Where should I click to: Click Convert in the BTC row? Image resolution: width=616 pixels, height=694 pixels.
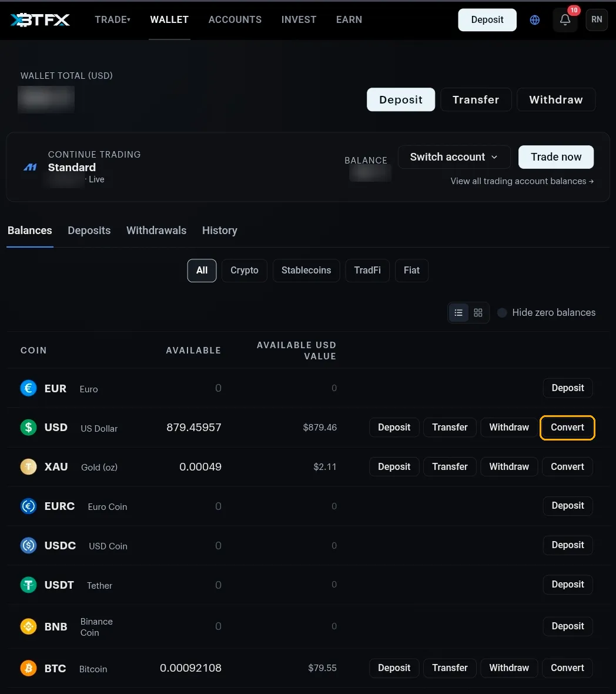pyautogui.click(x=567, y=668)
